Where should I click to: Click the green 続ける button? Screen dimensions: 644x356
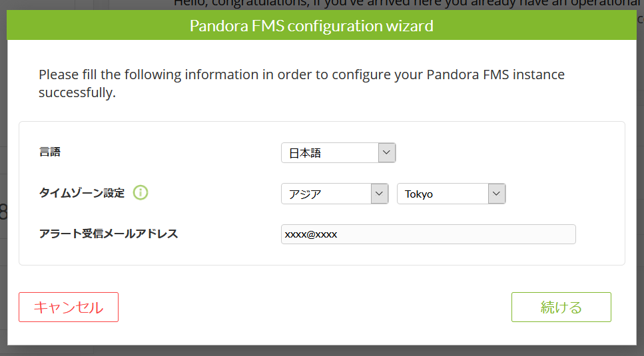[561, 307]
